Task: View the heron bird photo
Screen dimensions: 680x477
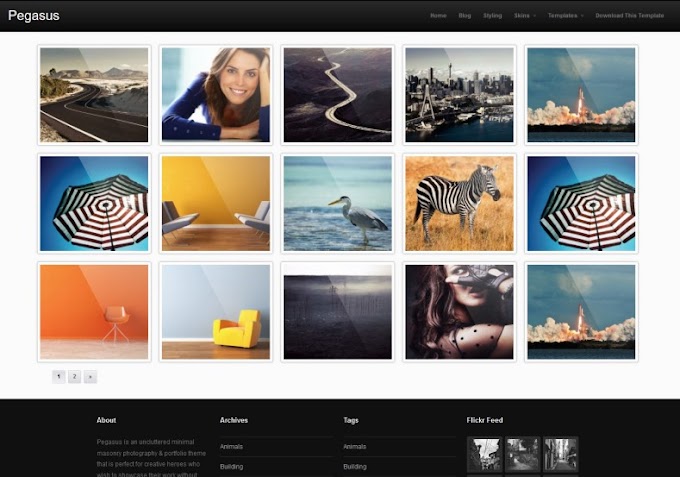Action: tap(337, 203)
